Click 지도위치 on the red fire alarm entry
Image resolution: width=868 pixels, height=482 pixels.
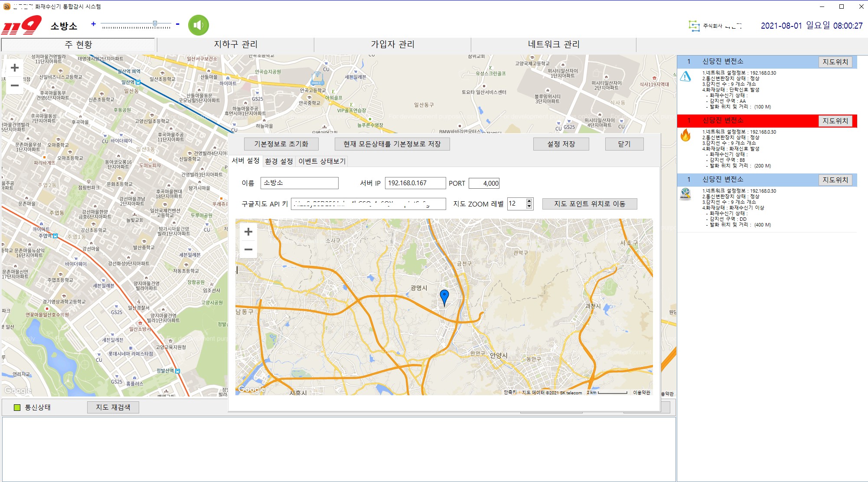(835, 121)
